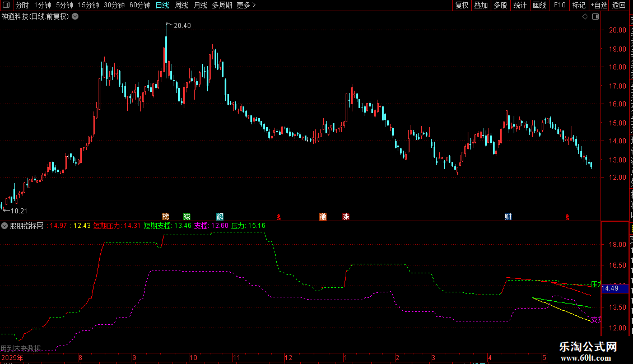Select the 30分钟 period tab
This screenshot has width=633, height=364.
pyautogui.click(x=114, y=5)
